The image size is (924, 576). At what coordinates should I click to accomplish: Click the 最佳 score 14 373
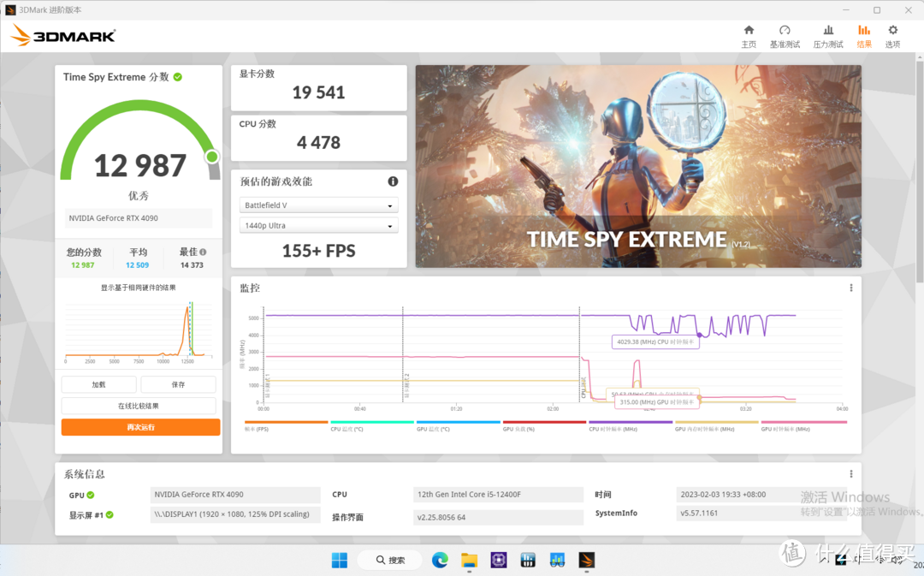pyautogui.click(x=192, y=265)
